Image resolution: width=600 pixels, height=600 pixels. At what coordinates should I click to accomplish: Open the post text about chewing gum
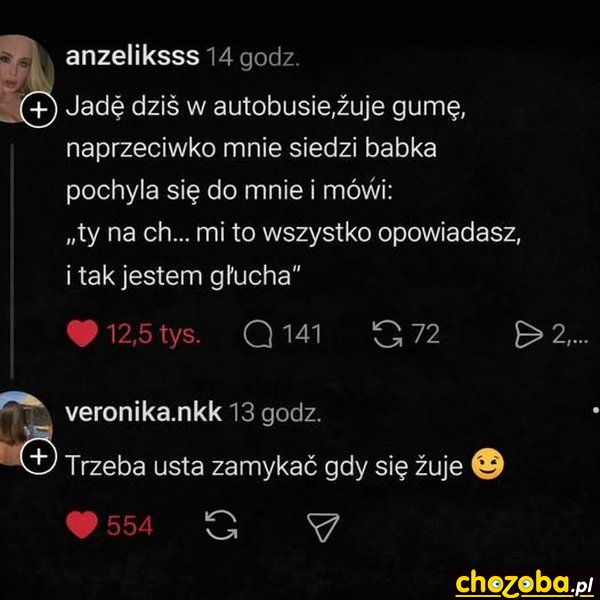pos(293,191)
